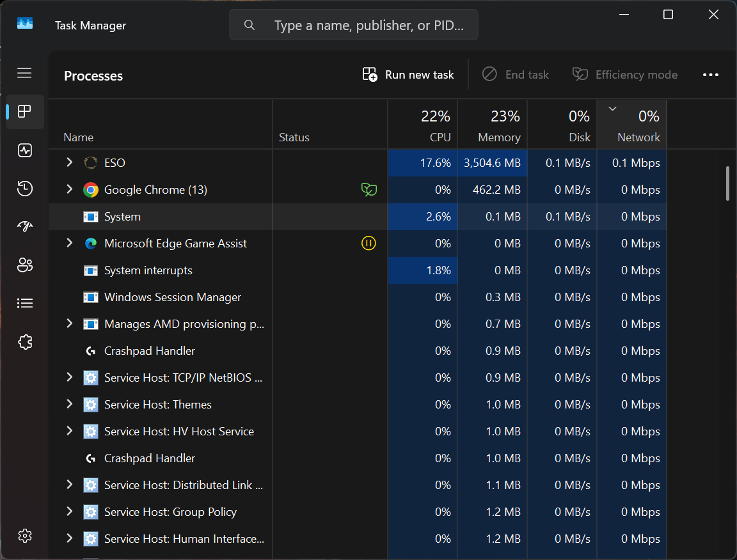Expand Manages AMD provisioning process
The width and height of the screenshot is (737, 560).
pos(70,323)
